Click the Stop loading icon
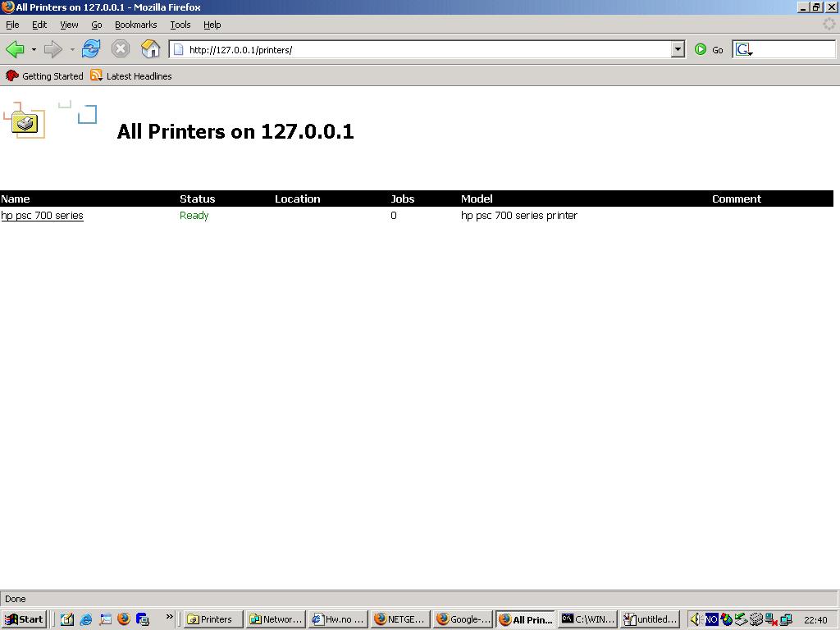Viewport: 840px width, 630px height. coord(121,49)
